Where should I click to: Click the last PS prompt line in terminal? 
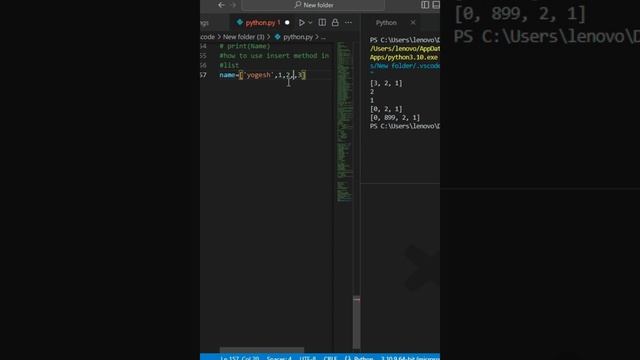coord(404,126)
